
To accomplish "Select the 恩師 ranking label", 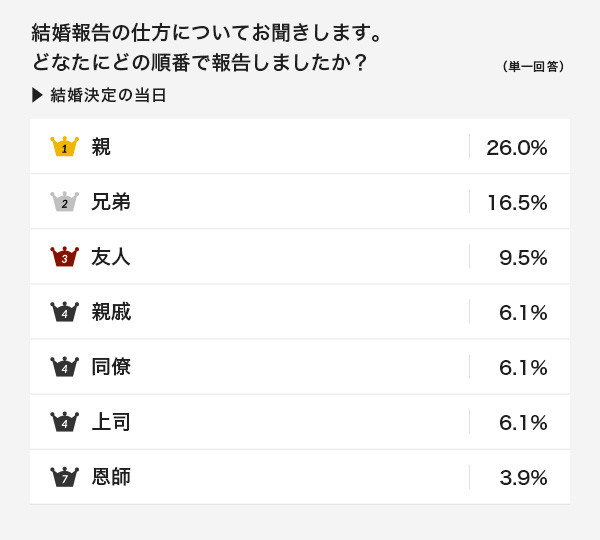I will click(111, 477).
